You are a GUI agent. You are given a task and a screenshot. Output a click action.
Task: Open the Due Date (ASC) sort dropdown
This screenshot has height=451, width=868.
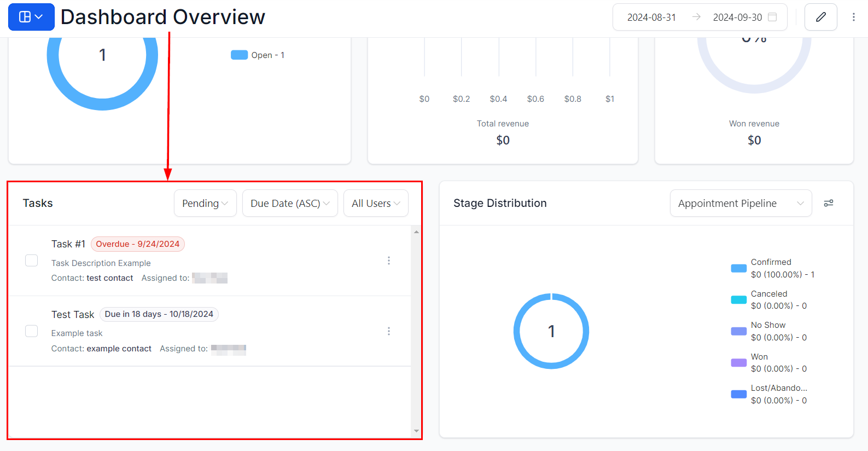point(290,203)
